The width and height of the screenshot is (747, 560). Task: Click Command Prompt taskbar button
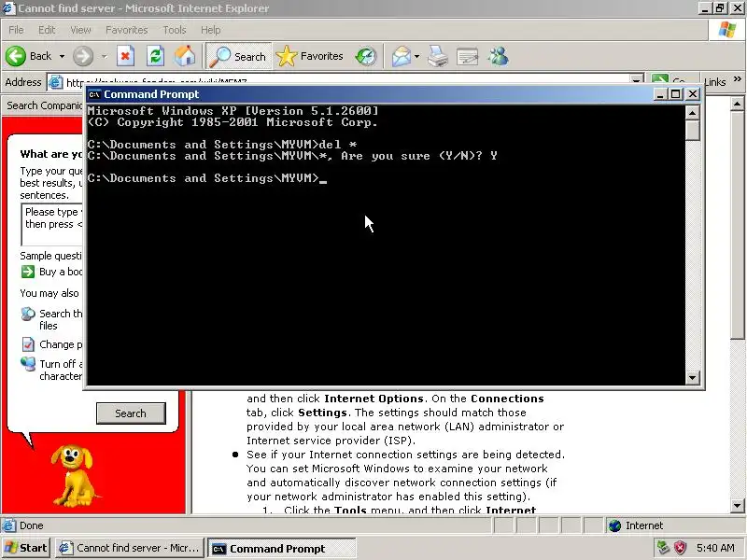click(x=281, y=549)
